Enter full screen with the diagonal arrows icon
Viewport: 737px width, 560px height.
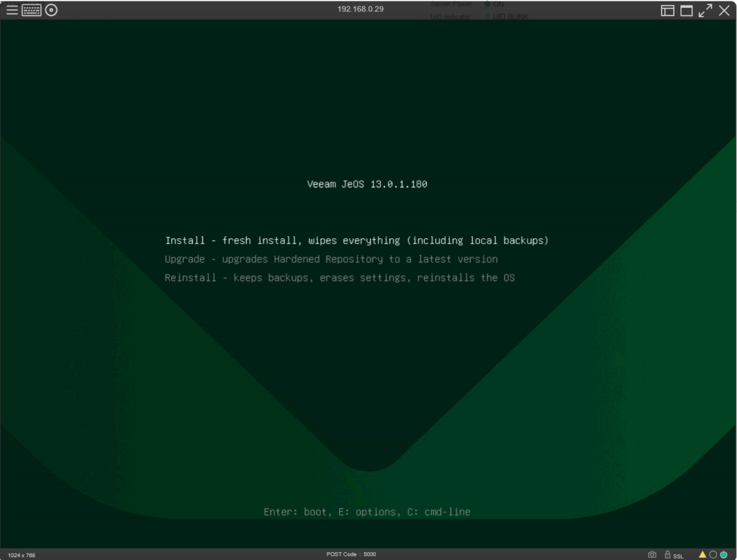[x=705, y=10]
